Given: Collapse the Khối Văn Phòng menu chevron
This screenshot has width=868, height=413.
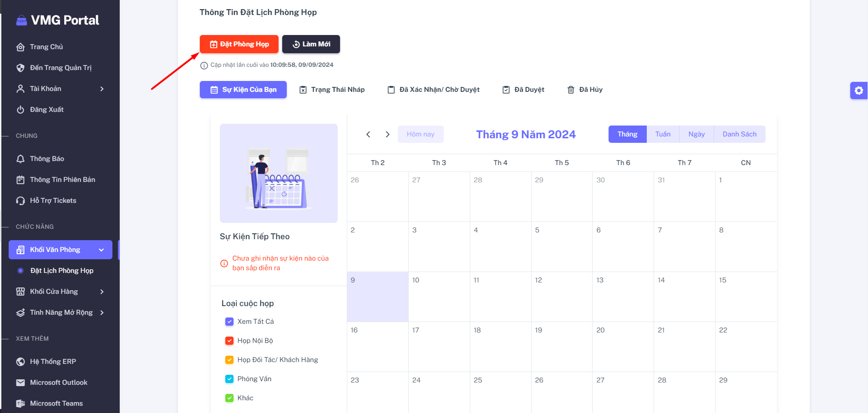Looking at the screenshot, I should coord(102,250).
